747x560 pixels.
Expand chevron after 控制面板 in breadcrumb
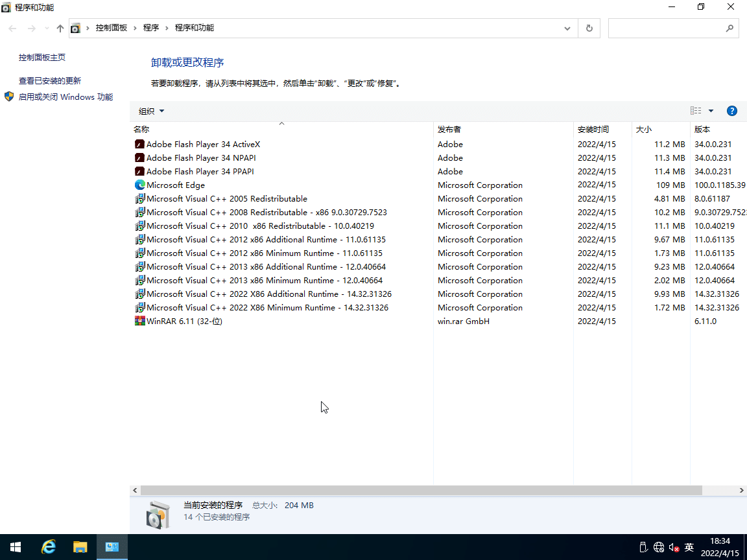coord(135,28)
